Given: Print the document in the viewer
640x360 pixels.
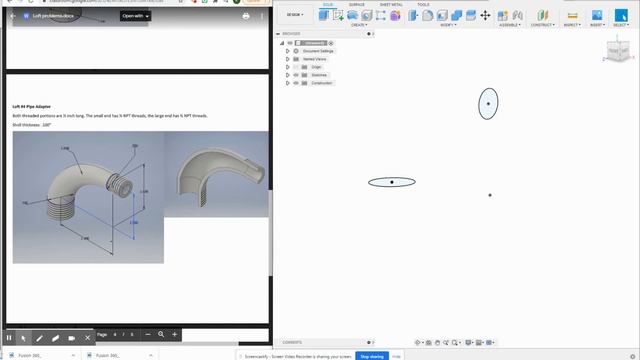Looking at the screenshot, I should click(x=246, y=16).
